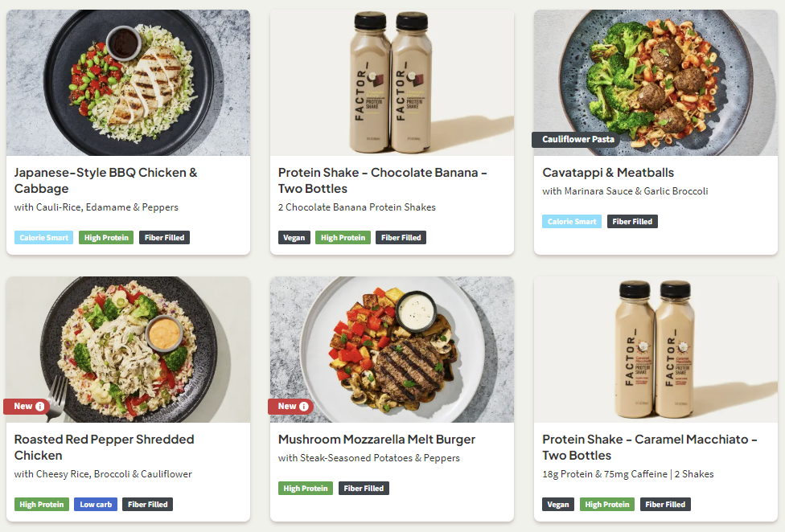Open Caramel Macchiato Protein Shake bottle image
The image size is (785, 532).
click(x=656, y=350)
